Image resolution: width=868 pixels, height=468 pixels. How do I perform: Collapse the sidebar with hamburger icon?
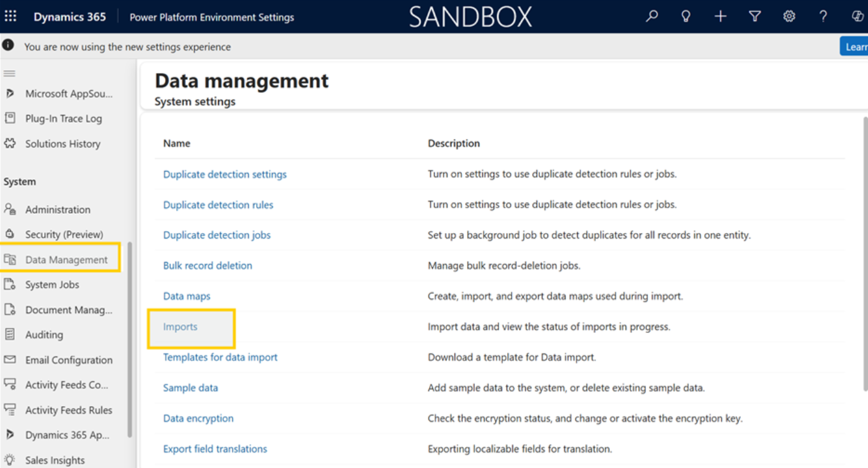tap(9, 73)
